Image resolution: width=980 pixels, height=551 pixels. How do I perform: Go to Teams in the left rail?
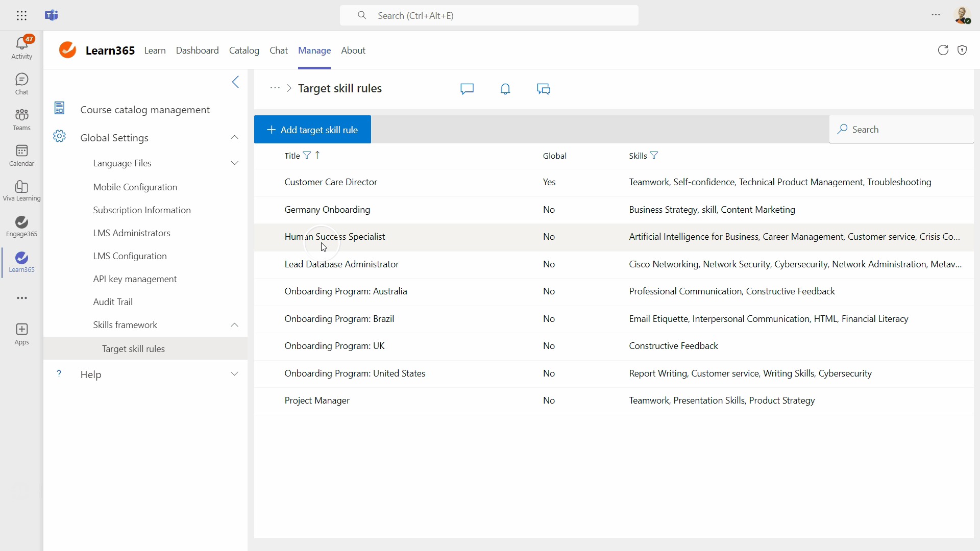coord(21,119)
